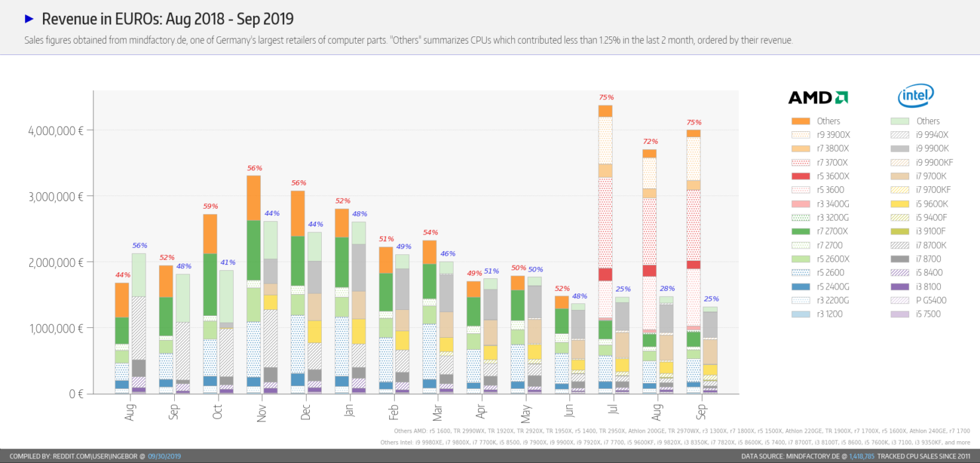Click the tall AMD bar for Jul
The height and width of the screenshot is (463, 980).
[605, 250]
